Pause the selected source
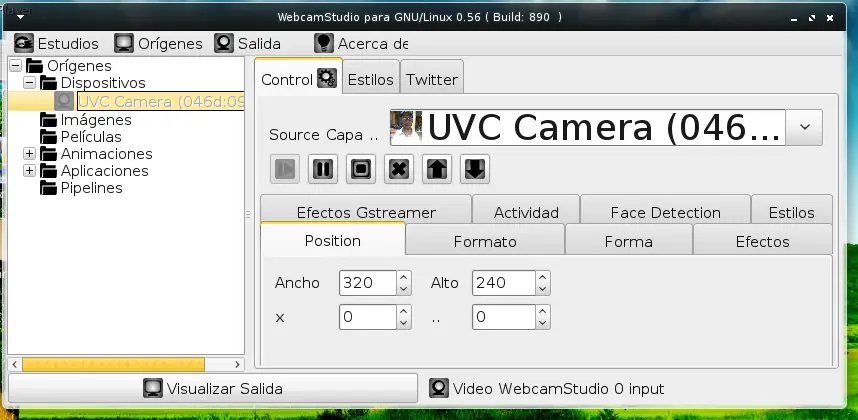Viewport: 858px width, 420px height. [x=323, y=169]
